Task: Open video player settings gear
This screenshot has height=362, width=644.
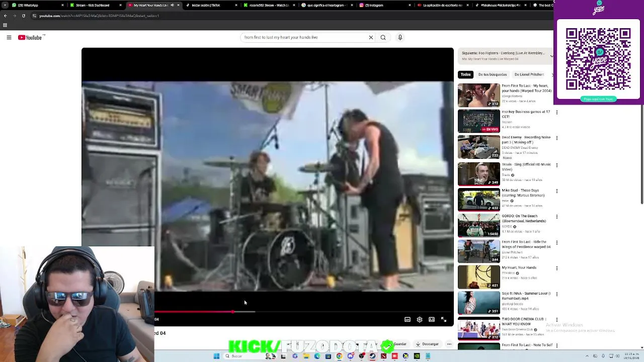Action: pos(420,319)
